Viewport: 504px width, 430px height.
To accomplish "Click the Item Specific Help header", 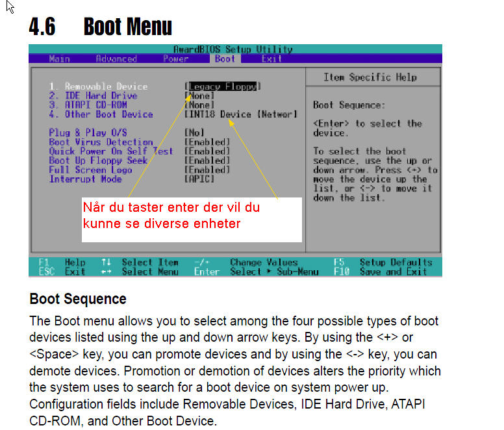I will tap(370, 77).
